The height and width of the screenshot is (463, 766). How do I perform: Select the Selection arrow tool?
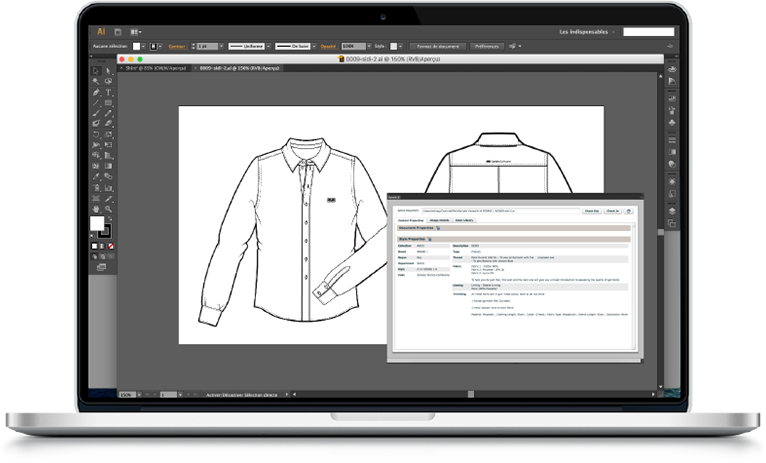tap(96, 70)
